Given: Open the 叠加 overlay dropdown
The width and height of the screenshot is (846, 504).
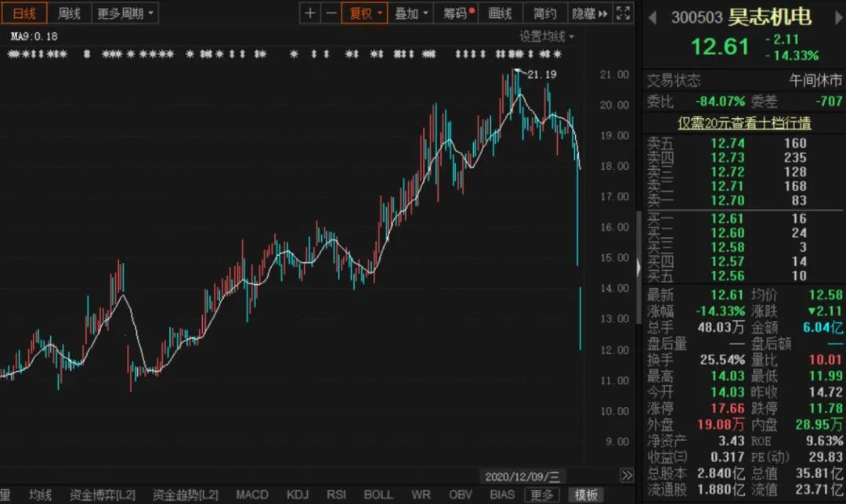Looking at the screenshot, I should point(410,13).
